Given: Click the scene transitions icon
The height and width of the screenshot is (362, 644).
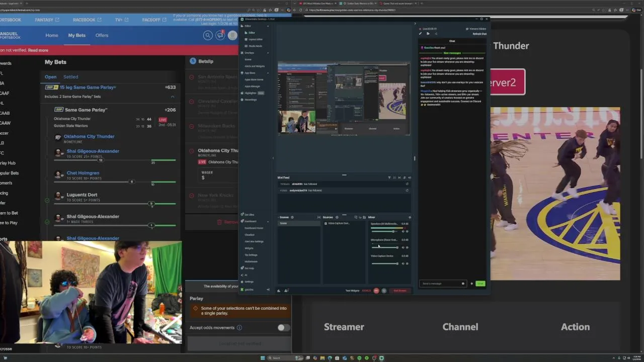Looking at the screenshot, I should (x=318, y=217).
